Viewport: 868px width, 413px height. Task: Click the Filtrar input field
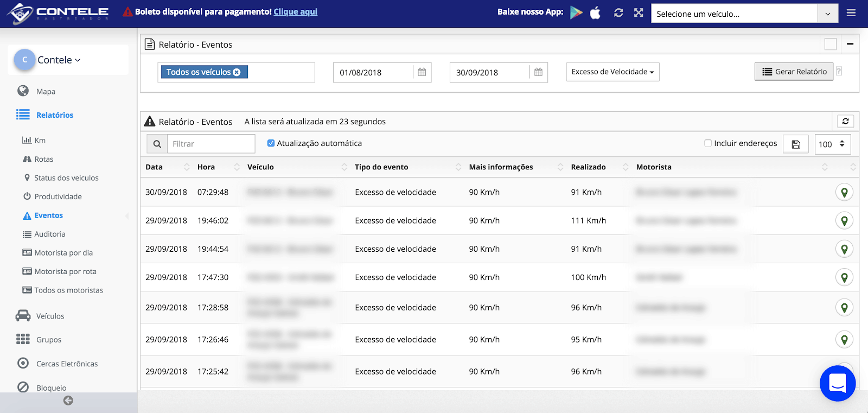point(211,144)
